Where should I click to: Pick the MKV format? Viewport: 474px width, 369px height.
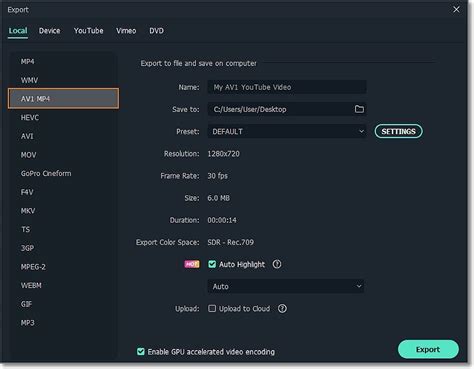tap(28, 211)
